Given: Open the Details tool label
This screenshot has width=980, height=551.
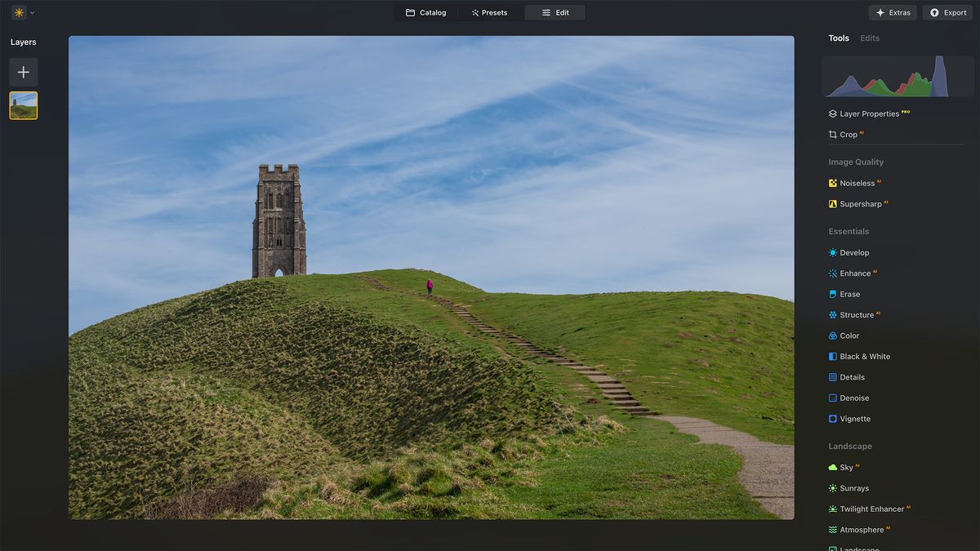Looking at the screenshot, I should click(852, 377).
